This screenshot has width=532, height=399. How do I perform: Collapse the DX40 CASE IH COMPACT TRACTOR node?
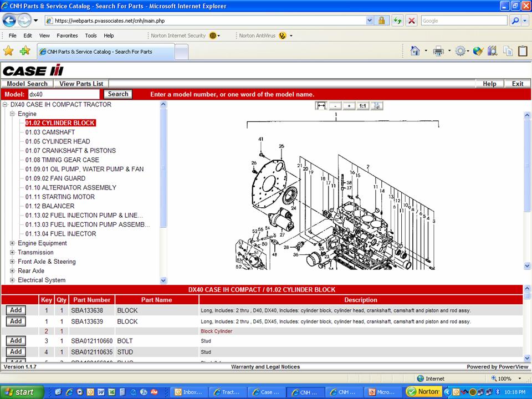coord(5,105)
